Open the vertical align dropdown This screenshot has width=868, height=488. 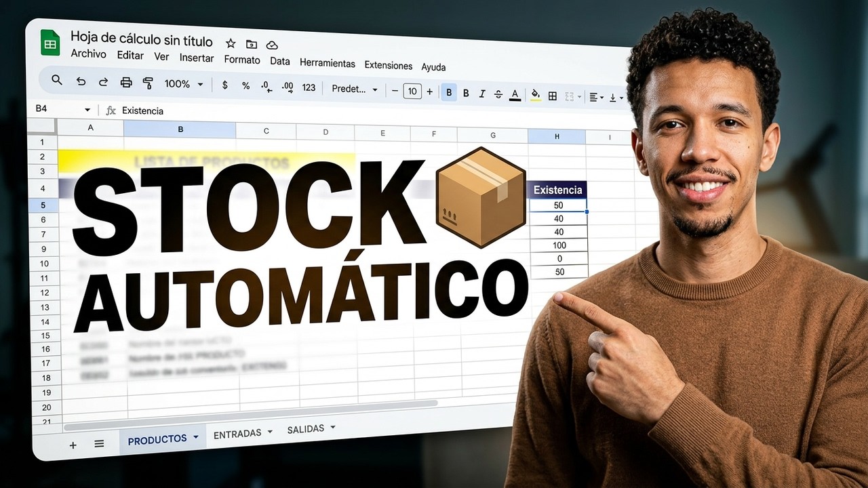coord(616,98)
